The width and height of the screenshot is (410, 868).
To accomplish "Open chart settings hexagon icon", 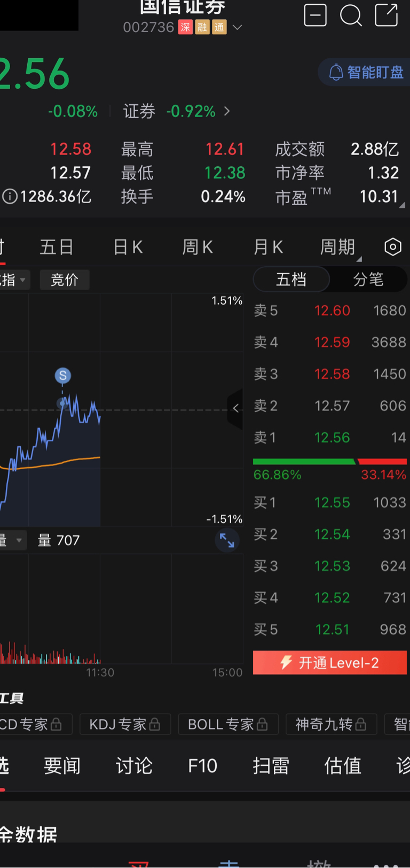I will pos(392,247).
